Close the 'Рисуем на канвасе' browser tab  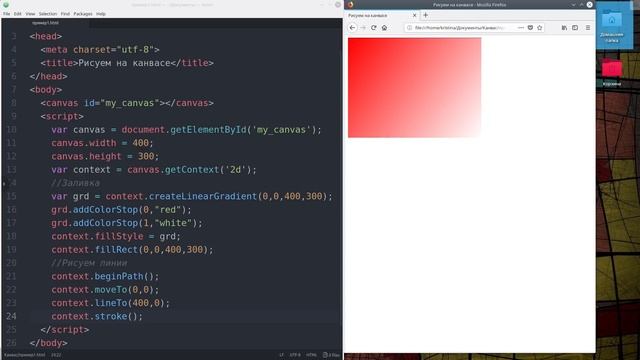(414, 15)
